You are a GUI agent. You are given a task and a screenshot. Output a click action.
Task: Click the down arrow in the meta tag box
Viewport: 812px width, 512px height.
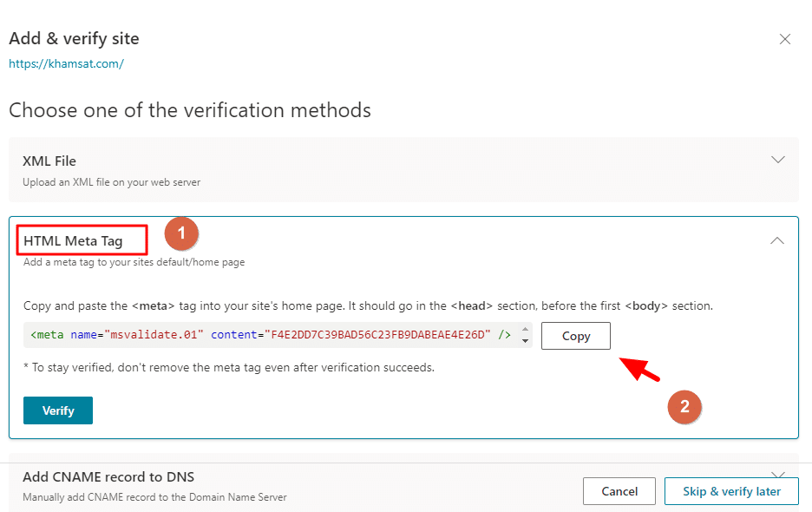[526, 341]
